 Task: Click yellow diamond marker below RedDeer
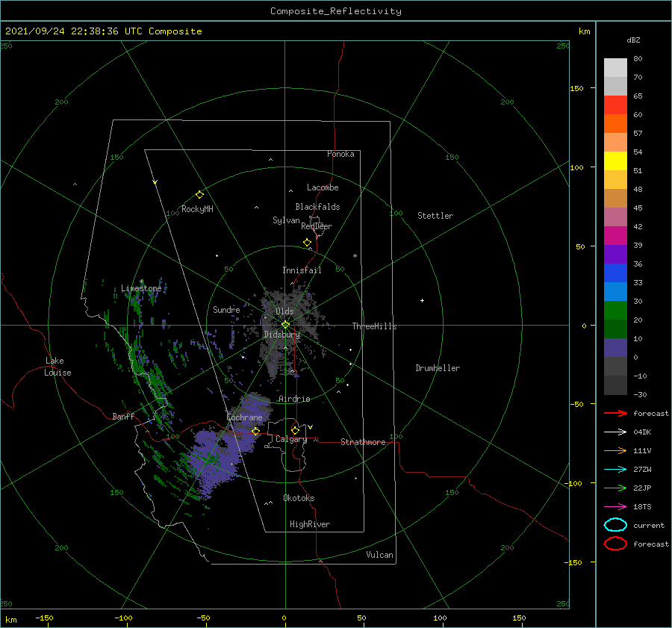pos(308,242)
